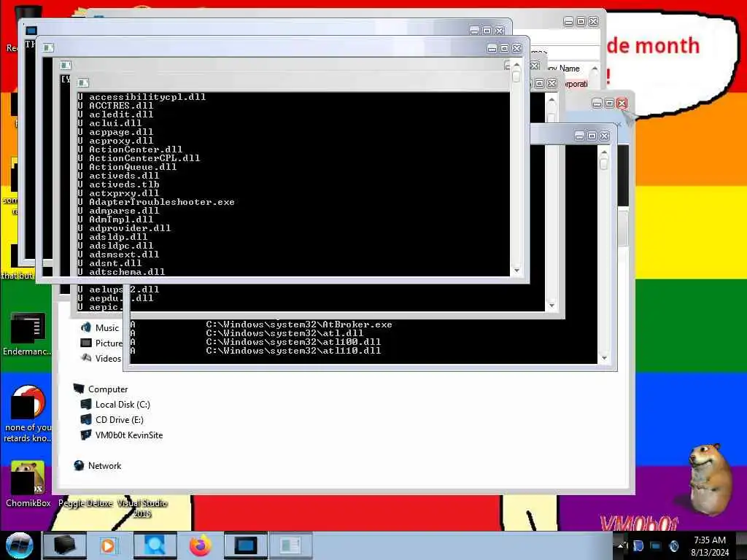The image size is (747, 560).
Task: Click the magnifier search app taskbar icon
Action: point(155,545)
